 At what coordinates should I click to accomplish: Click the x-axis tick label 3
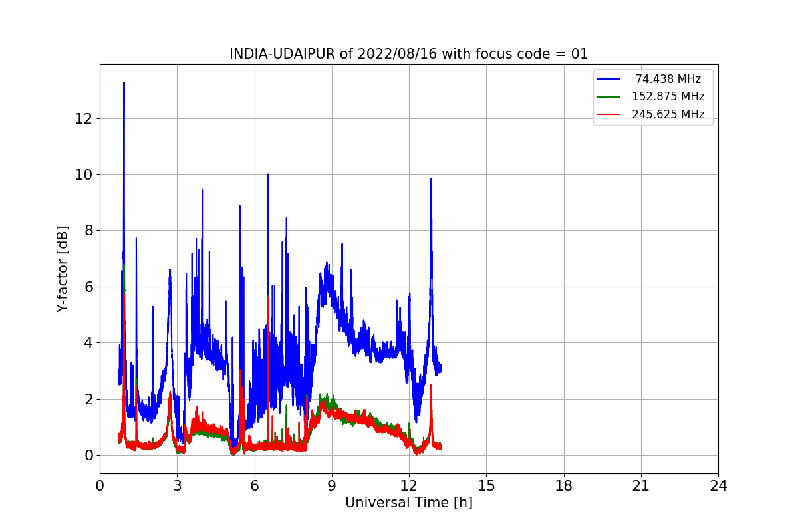coord(177,486)
